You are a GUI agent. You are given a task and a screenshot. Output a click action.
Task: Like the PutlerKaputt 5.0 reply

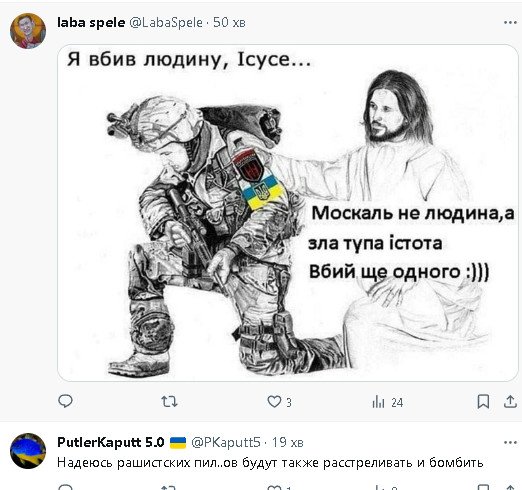pos(274,488)
